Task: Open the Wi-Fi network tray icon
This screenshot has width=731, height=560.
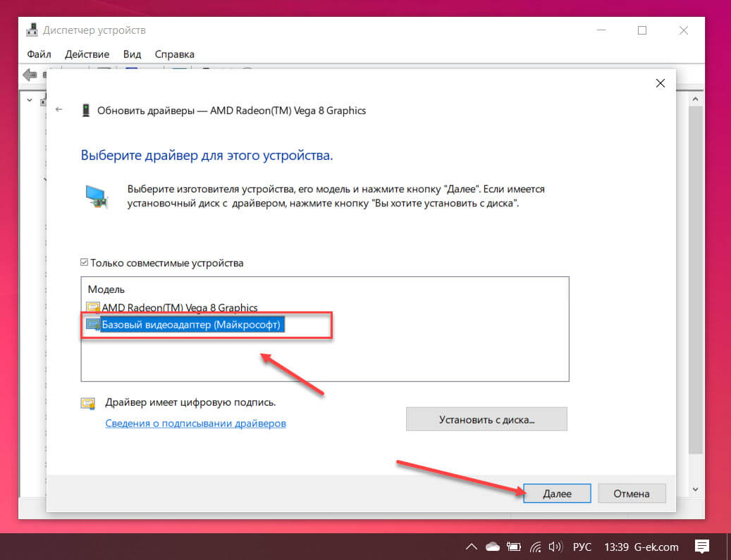Action: click(x=534, y=547)
